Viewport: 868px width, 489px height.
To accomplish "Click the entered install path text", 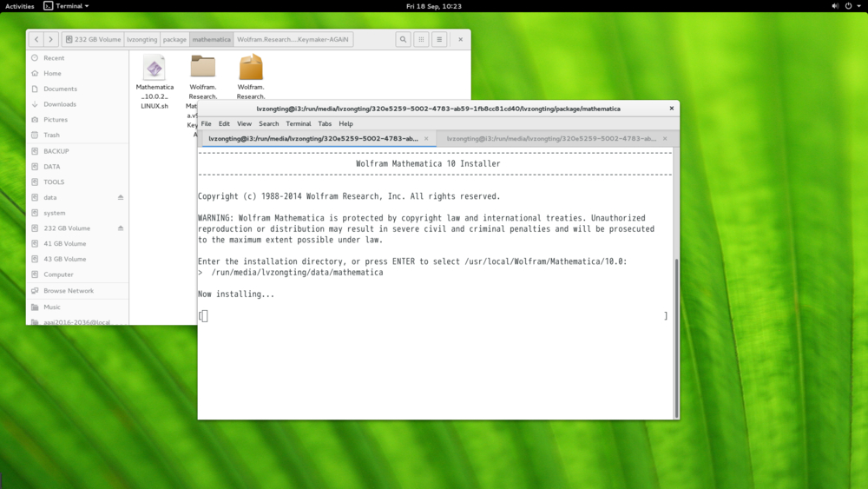I will pyautogui.click(x=297, y=273).
